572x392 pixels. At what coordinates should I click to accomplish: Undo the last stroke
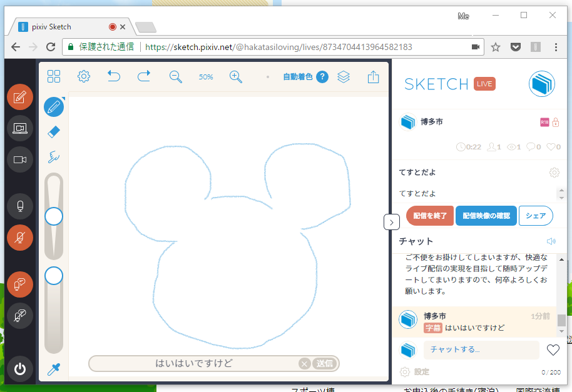pos(114,76)
